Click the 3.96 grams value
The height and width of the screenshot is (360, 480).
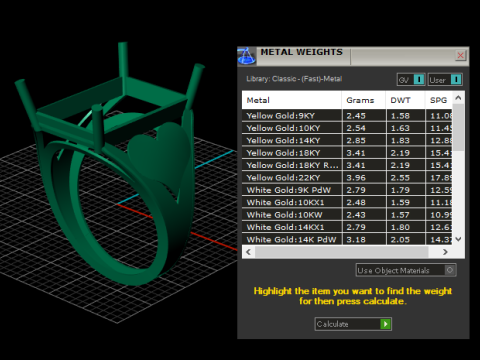pyautogui.click(x=356, y=178)
